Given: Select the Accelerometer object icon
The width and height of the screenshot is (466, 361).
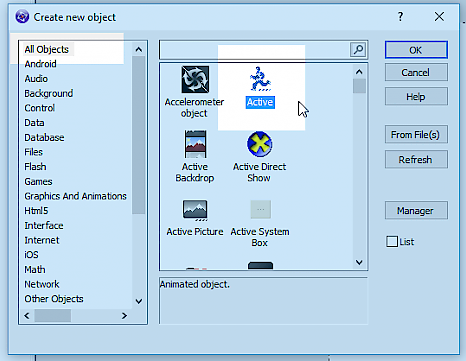Looking at the screenshot, I should click(195, 79).
